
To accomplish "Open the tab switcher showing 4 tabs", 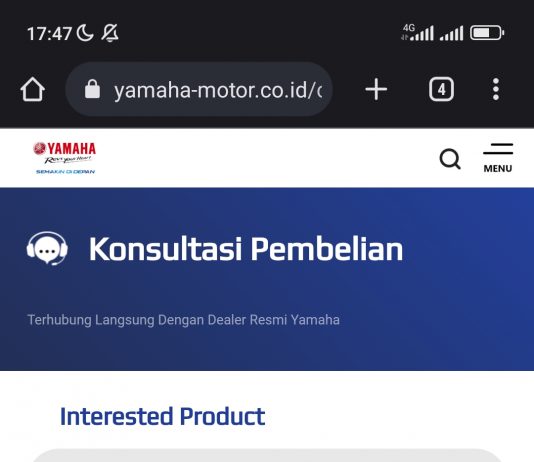I will (441, 90).
